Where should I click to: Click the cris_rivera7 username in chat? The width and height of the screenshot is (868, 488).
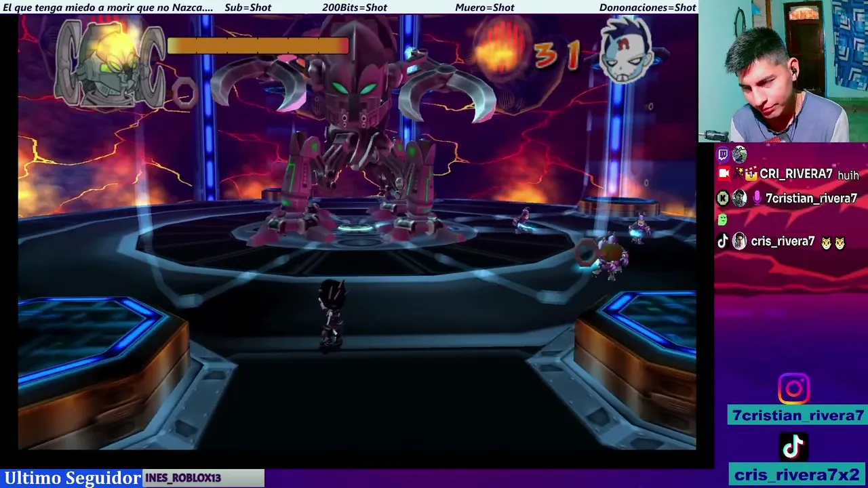point(783,241)
